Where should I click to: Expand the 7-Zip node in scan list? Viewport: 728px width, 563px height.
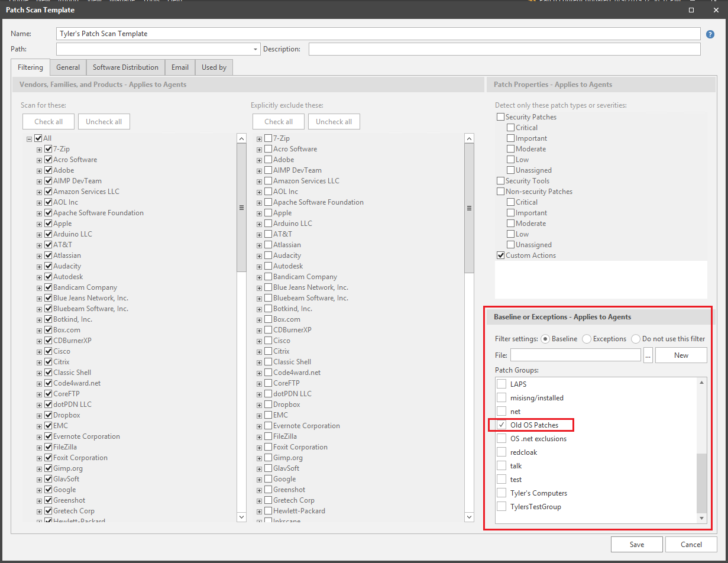pyautogui.click(x=40, y=150)
